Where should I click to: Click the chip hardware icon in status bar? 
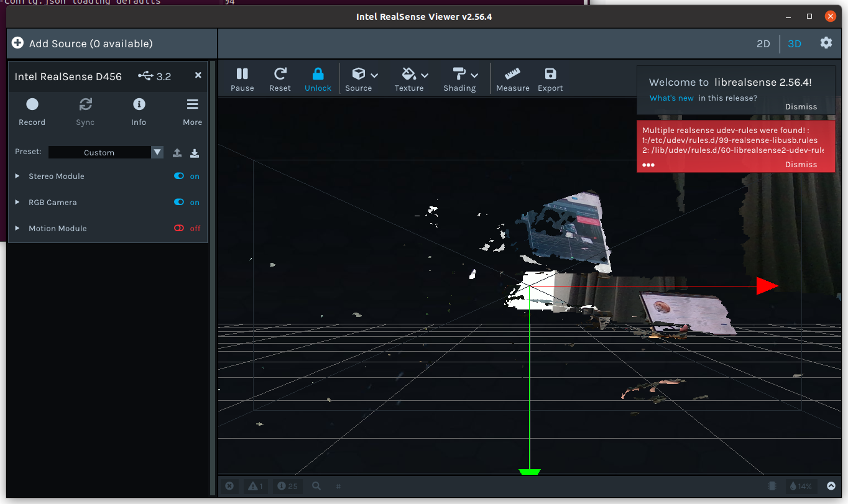click(x=772, y=486)
